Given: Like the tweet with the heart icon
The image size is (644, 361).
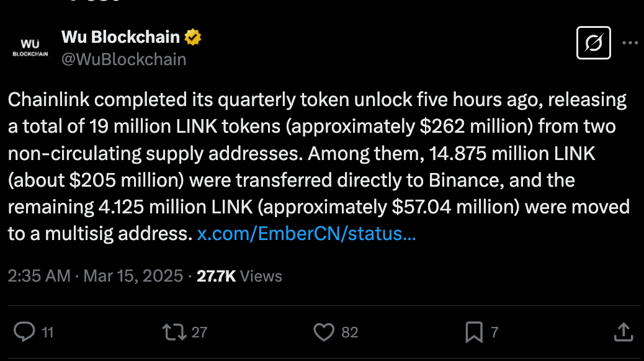Looking at the screenshot, I should click(324, 332).
